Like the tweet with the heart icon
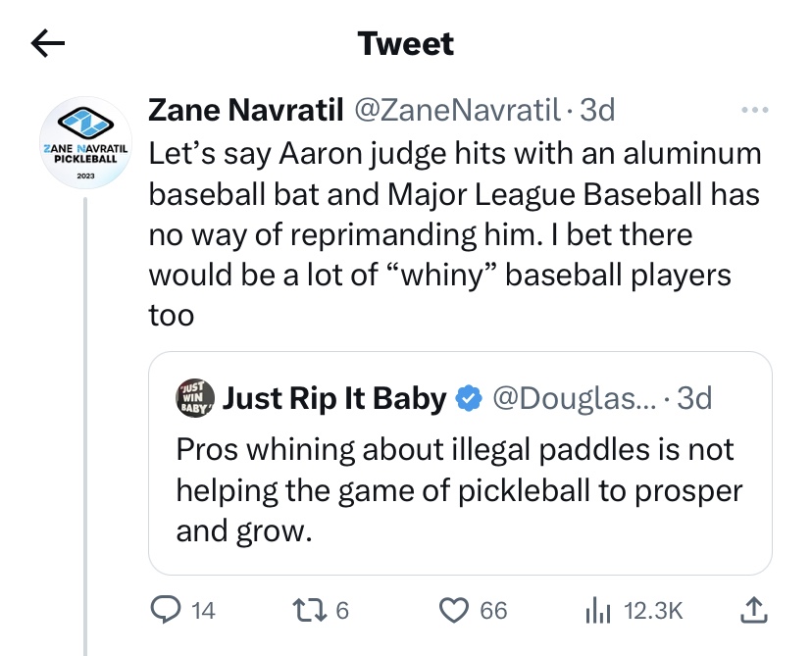812x656 pixels. (x=452, y=611)
